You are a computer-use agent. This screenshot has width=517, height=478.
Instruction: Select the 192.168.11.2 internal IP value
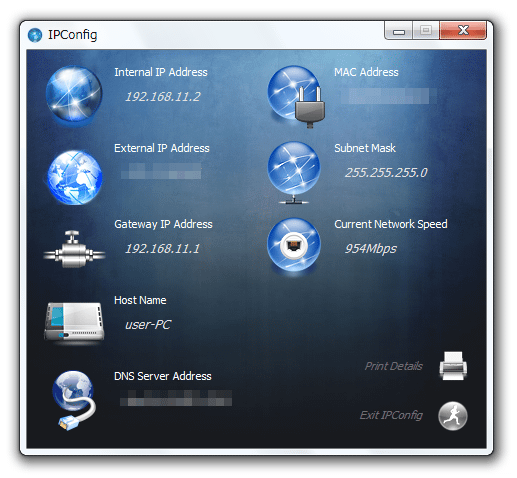click(x=163, y=97)
